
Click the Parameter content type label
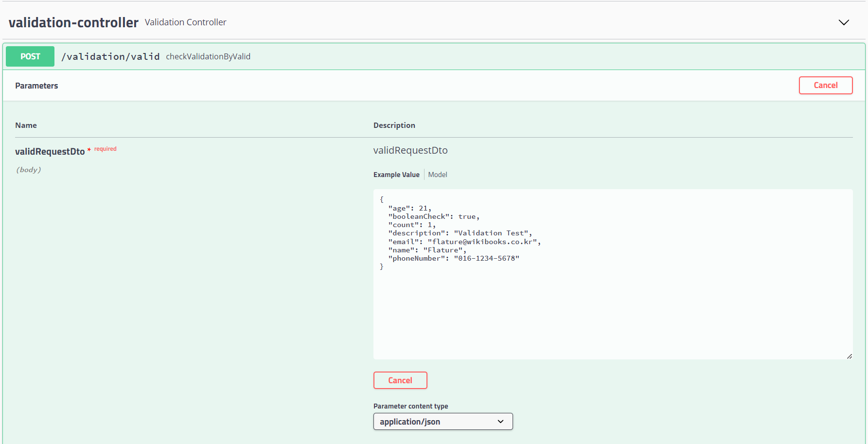(411, 406)
